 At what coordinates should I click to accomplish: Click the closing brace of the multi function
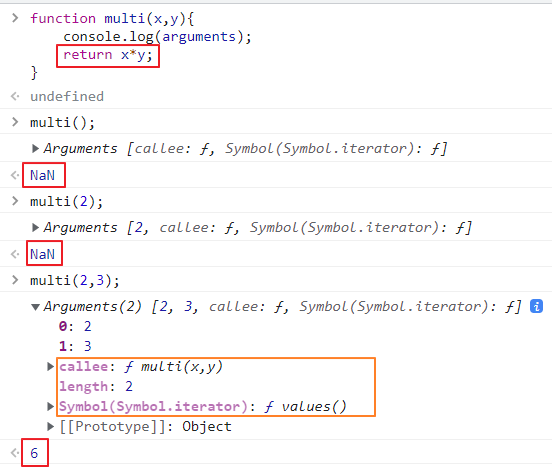click(x=34, y=73)
